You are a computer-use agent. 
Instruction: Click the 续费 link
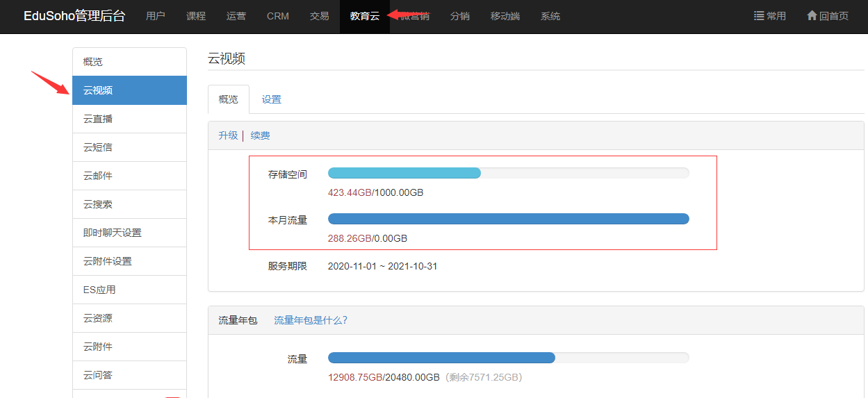pyautogui.click(x=261, y=135)
